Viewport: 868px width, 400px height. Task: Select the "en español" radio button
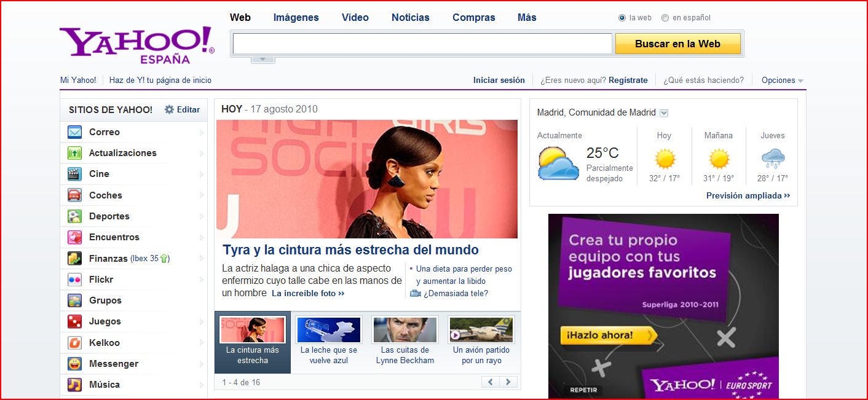665,18
